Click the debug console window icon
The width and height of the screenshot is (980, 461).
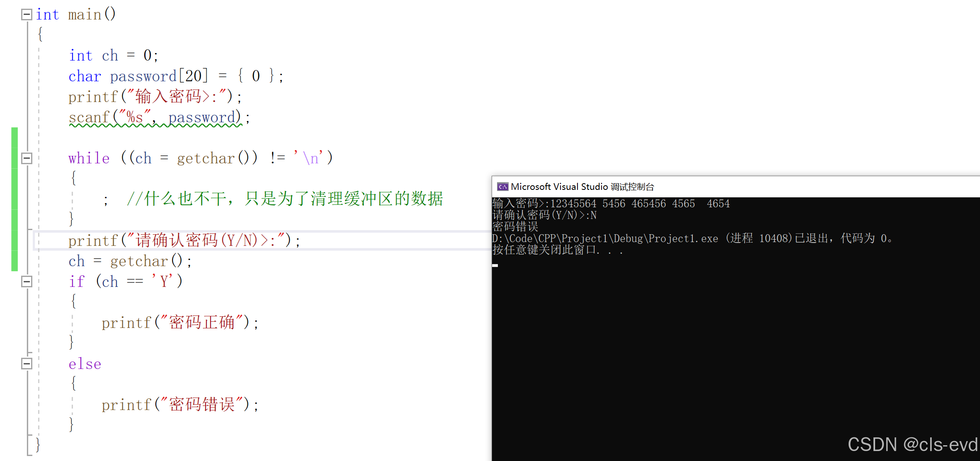[x=502, y=187]
